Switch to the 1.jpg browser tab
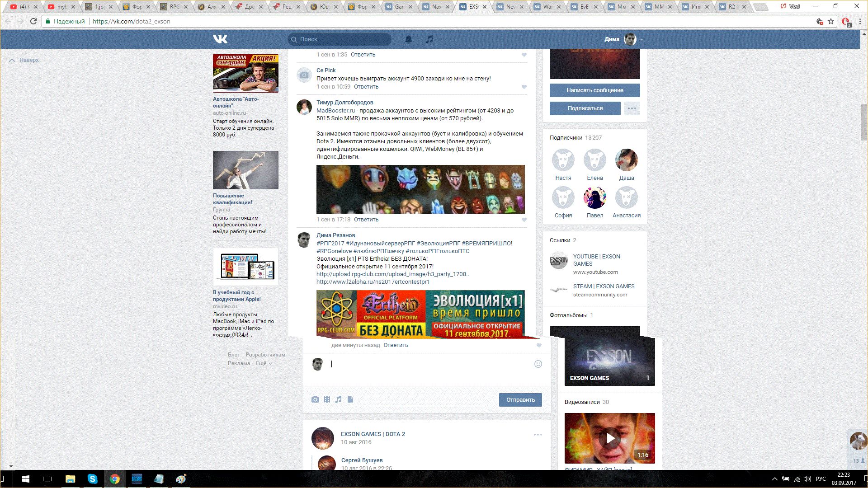This screenshot has width=868, height=488. tap(99, 7)
